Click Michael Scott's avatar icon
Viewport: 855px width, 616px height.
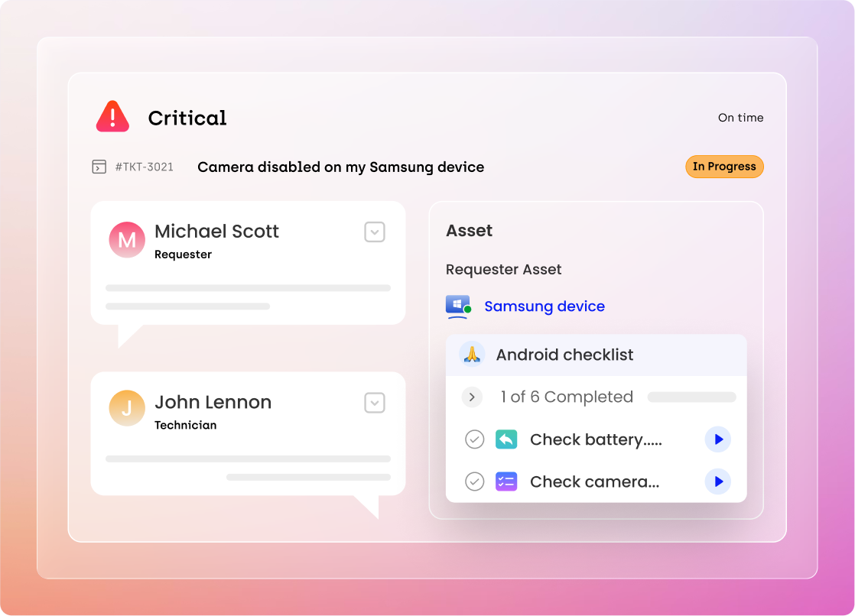[127, 240]
